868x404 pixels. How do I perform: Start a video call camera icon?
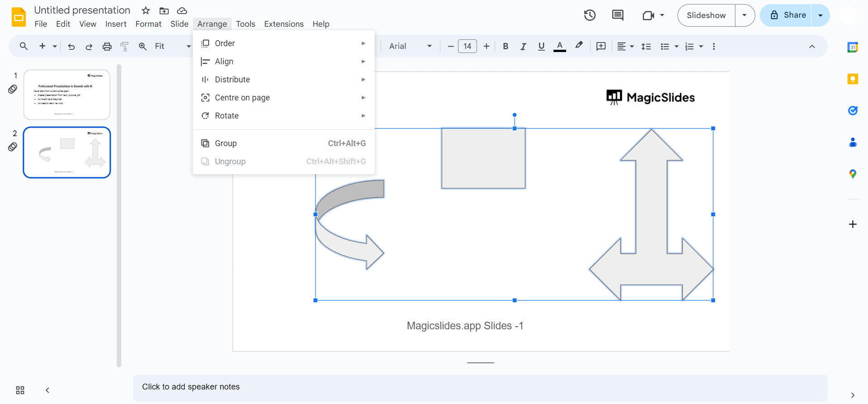649,15
